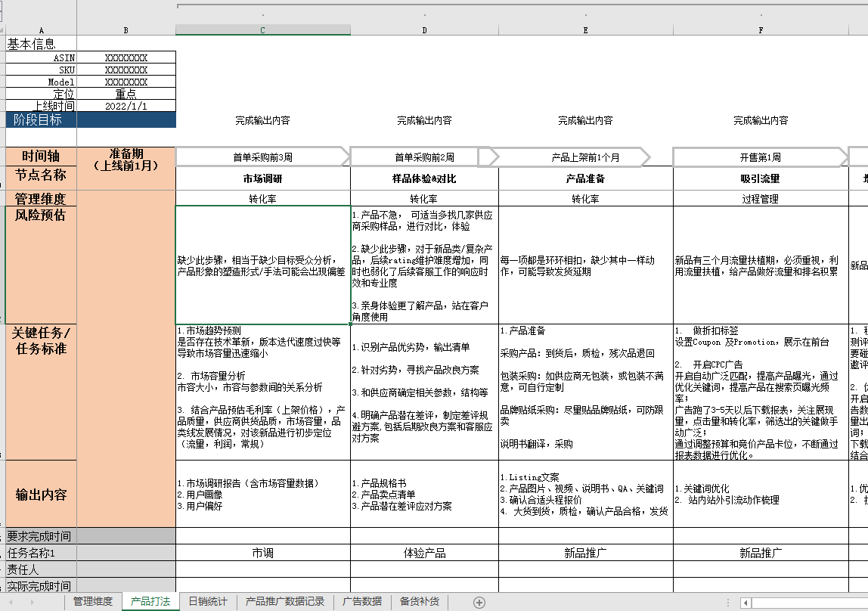The width and height of the screenshot is (868, 611).
Task: Select the 市场调研 node name cell
Action: (262, 179)
